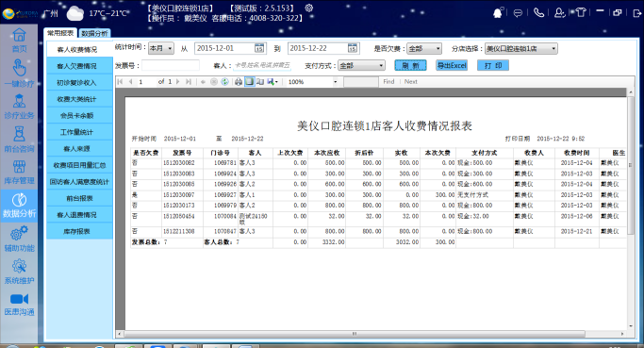The height and width of the screenshot is (348, 644).
Task: Open the 库存管理 sidebar module
Action: pos(19,172)
